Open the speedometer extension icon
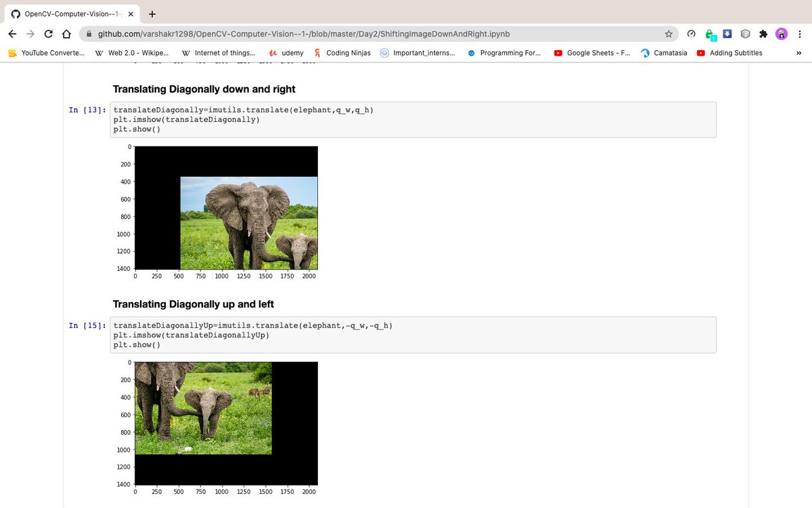Image resolution: width=812 pixels, height=508 pixels. 691,33
